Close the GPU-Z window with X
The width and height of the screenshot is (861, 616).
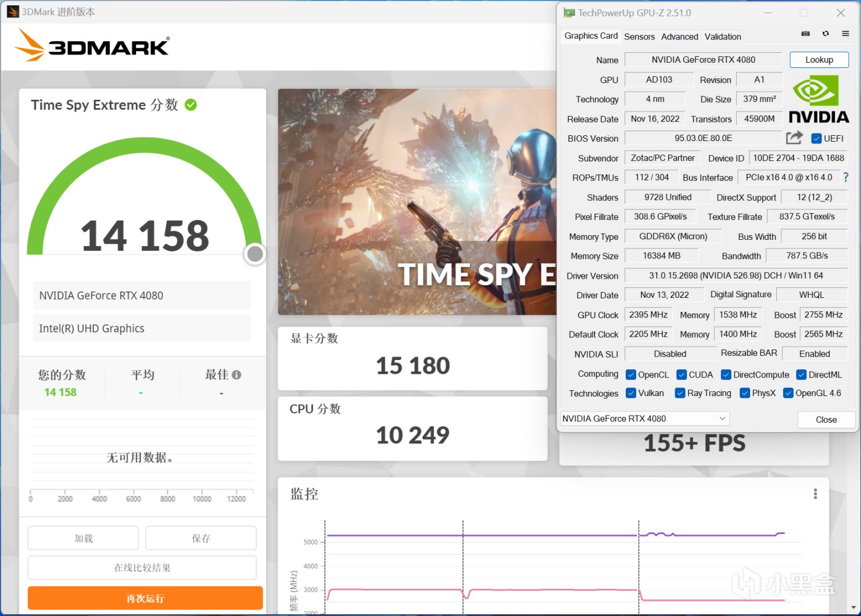pos(841,13)
